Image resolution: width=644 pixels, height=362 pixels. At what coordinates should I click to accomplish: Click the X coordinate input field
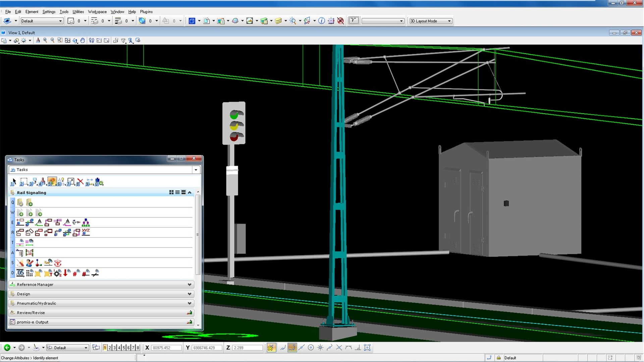166,348
